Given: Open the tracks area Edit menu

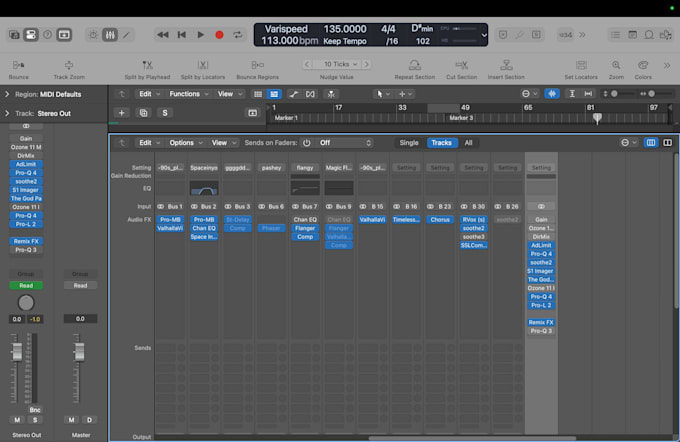Looking at the screenshot, I should pos(149,94).
